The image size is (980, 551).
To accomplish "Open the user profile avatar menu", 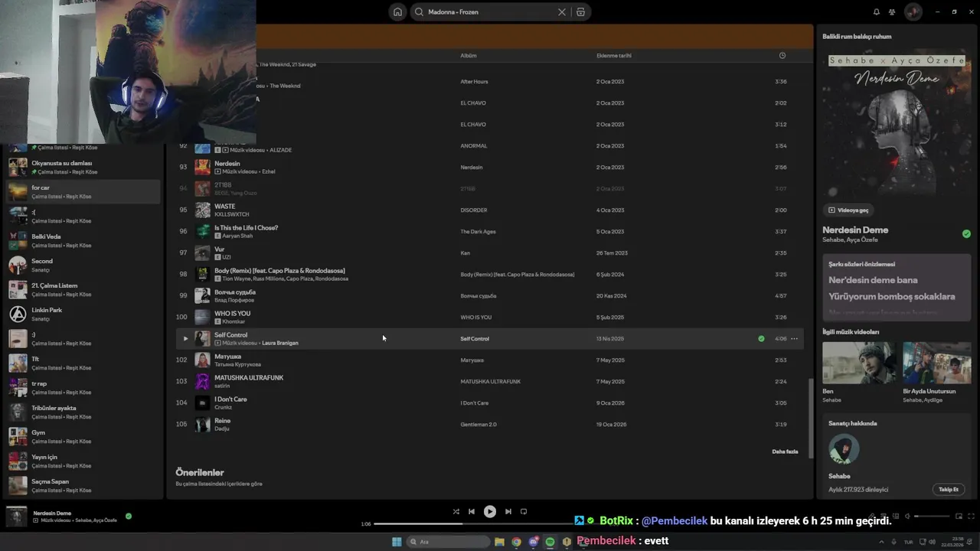I will click(913, 12).
